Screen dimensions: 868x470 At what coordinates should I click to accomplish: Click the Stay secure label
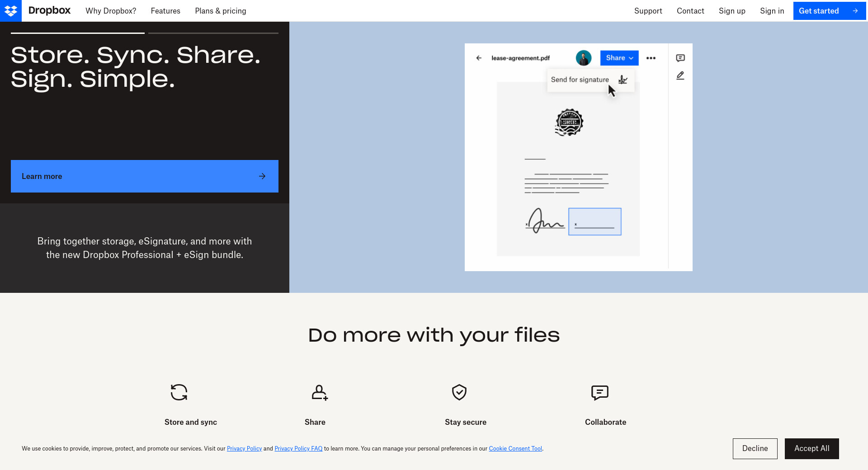coord(466,422)
